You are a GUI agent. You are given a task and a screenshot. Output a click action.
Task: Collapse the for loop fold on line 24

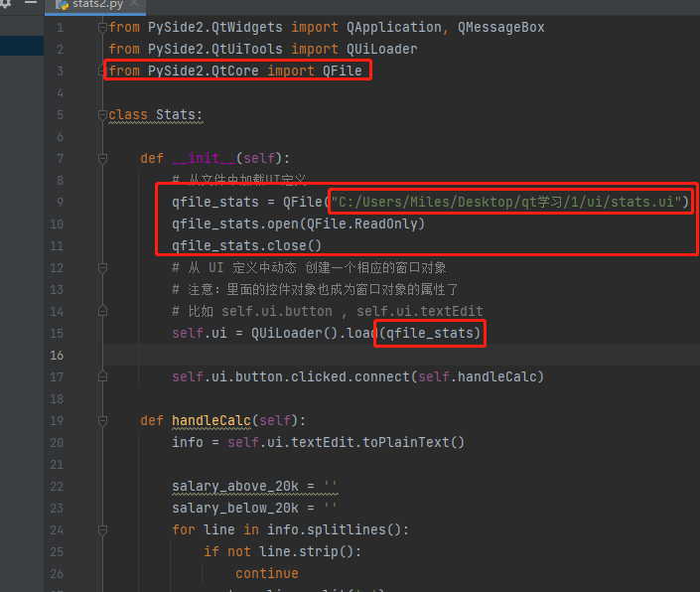click(102, 530)
